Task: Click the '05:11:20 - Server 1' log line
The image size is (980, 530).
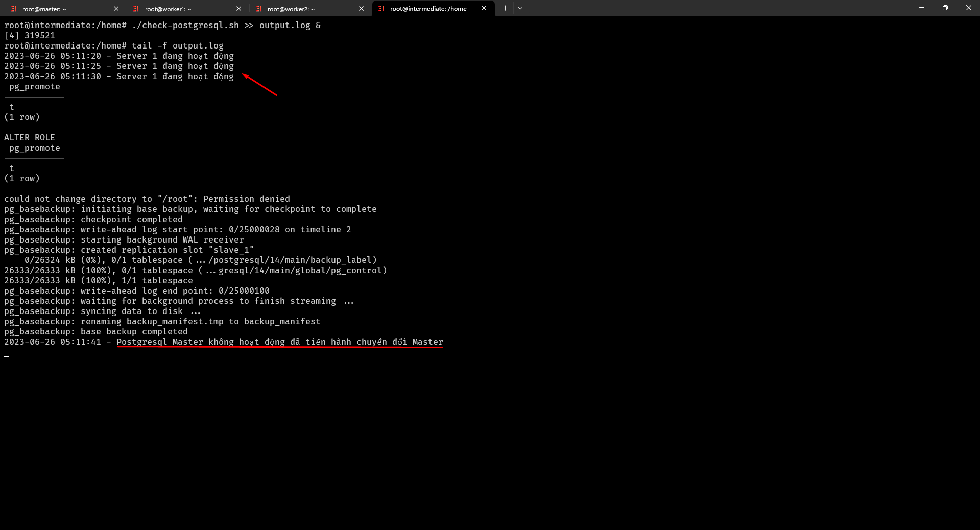Action: click(119, 56)
